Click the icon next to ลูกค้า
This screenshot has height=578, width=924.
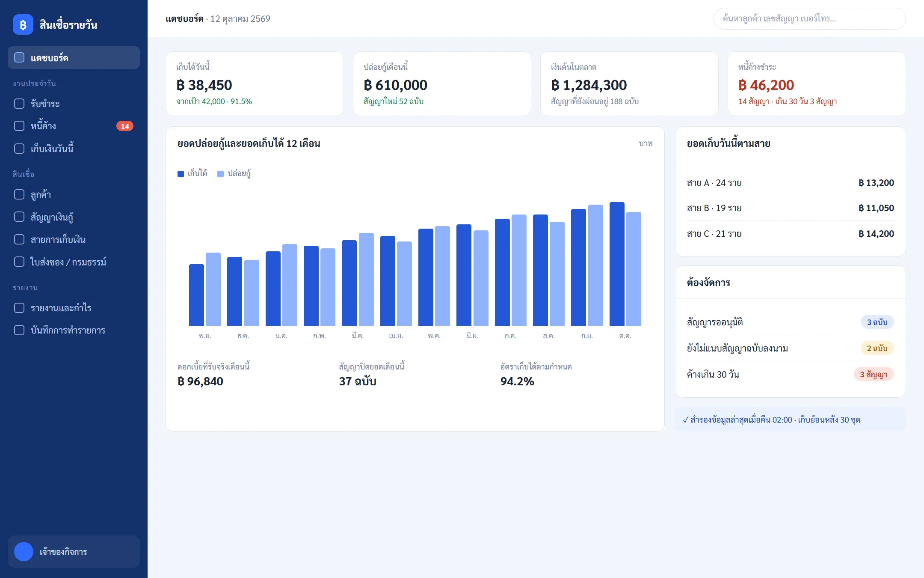click(19, 194)
